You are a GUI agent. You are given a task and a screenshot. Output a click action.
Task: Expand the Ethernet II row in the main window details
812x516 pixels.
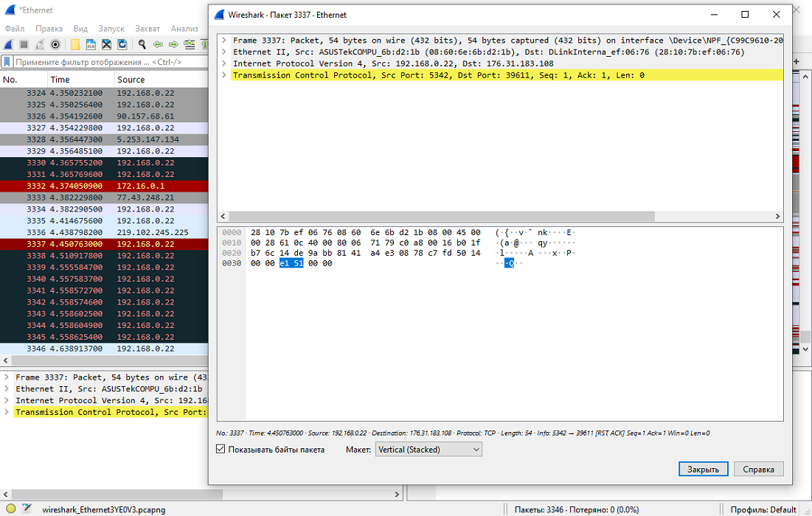[6, 388]
